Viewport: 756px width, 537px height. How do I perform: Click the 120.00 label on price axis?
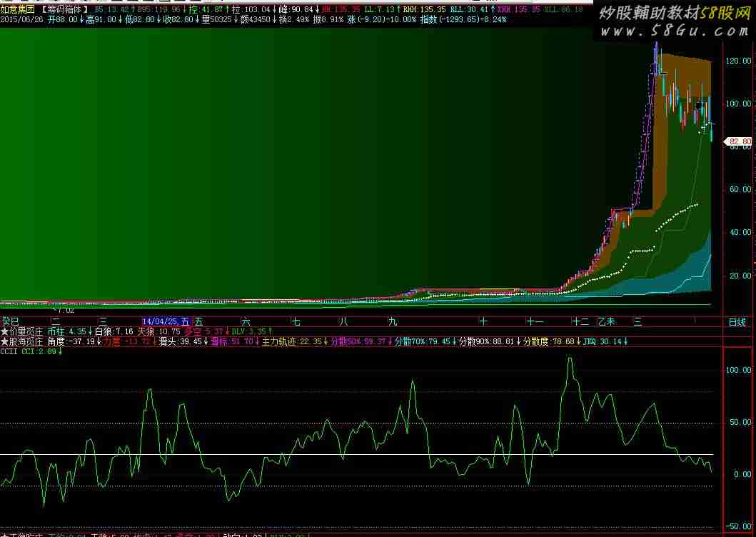(x=738, y=61)
